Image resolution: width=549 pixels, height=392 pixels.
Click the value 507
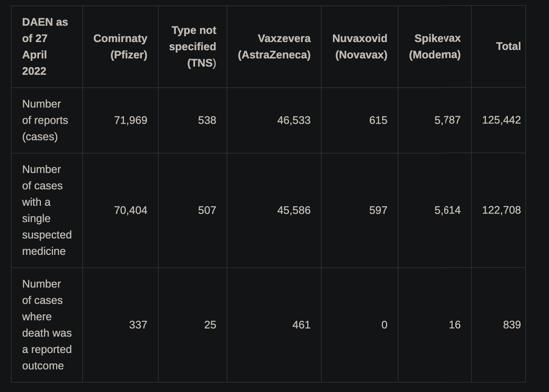pos(207,210)
